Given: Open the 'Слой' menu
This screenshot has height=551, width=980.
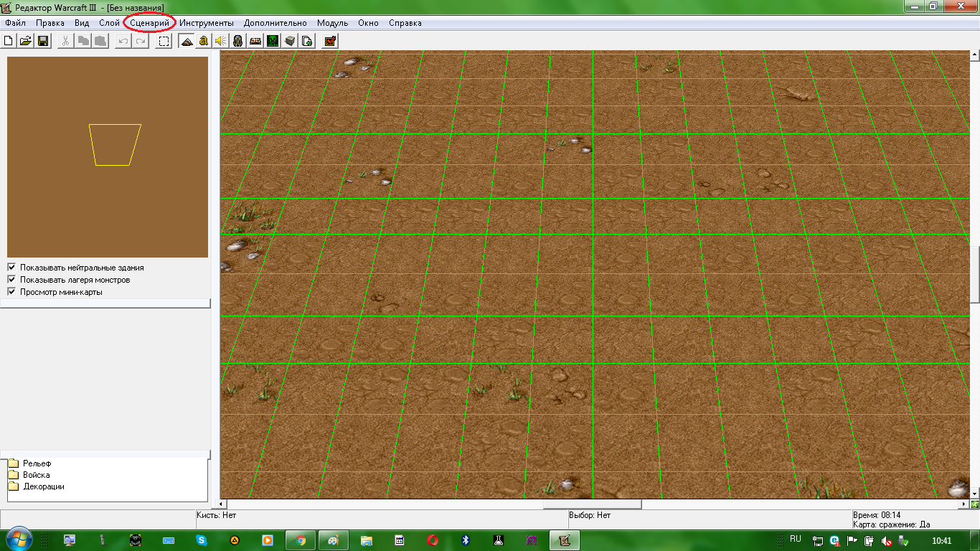Looking at the screenshot, I should (x=110, y=23).
